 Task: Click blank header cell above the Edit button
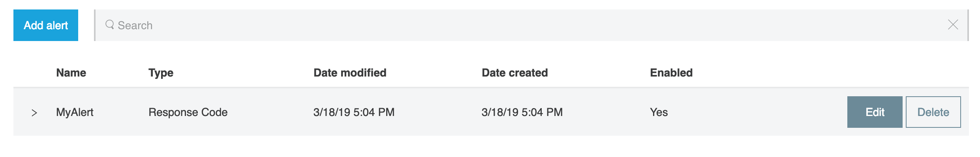[x=875, y=73]
